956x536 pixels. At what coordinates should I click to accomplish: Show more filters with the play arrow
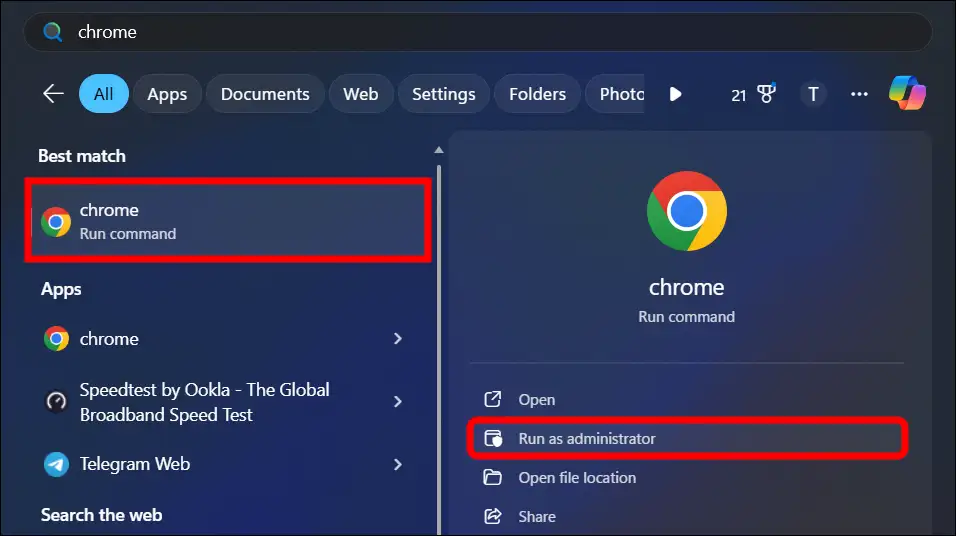pyautogui.click(x=676, y=94)
